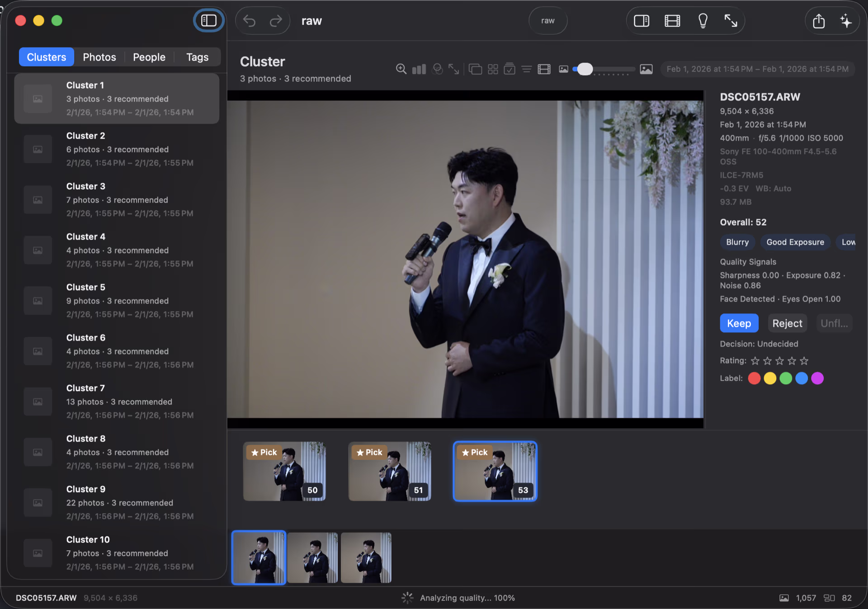
Task: Switch to grid layout icon
Action: (493, 69)
